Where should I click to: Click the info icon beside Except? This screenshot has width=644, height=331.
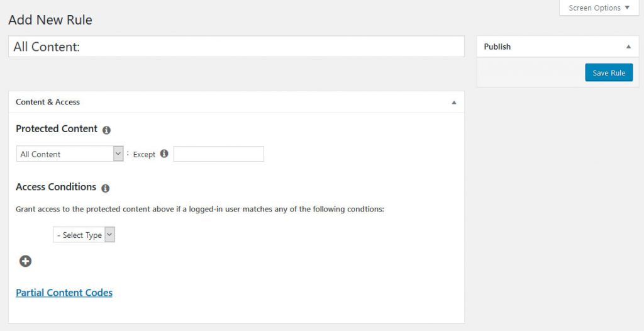point(164,154)
